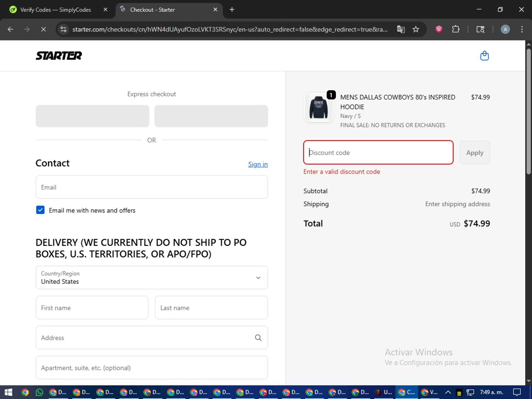Click the First name field
This screenshot has height=399, width=532.
(92, 307)
